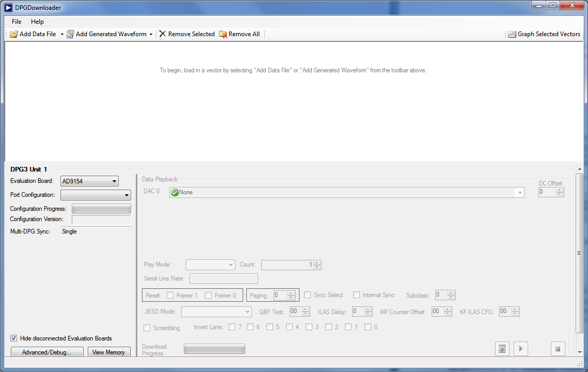Click the Remove Selected X icon
Image resolution: width=588 pixels, height=372 pixels.
(x=163, y=34)
